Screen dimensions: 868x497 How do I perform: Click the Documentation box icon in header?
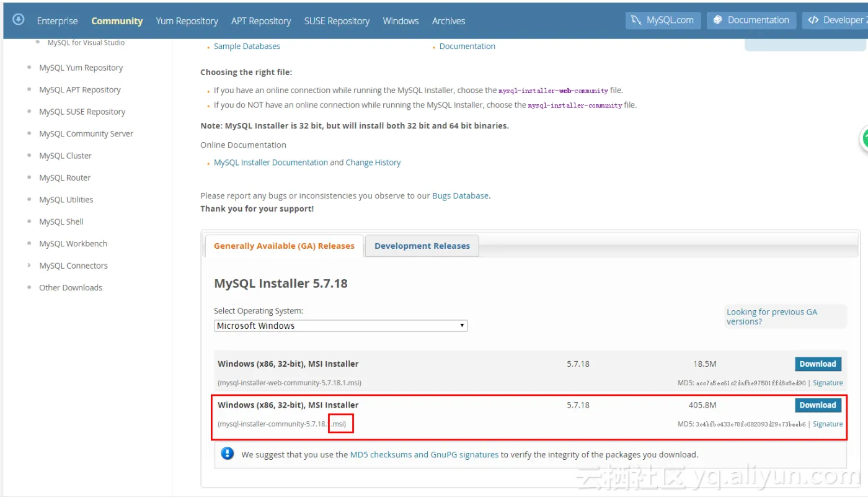718,20
